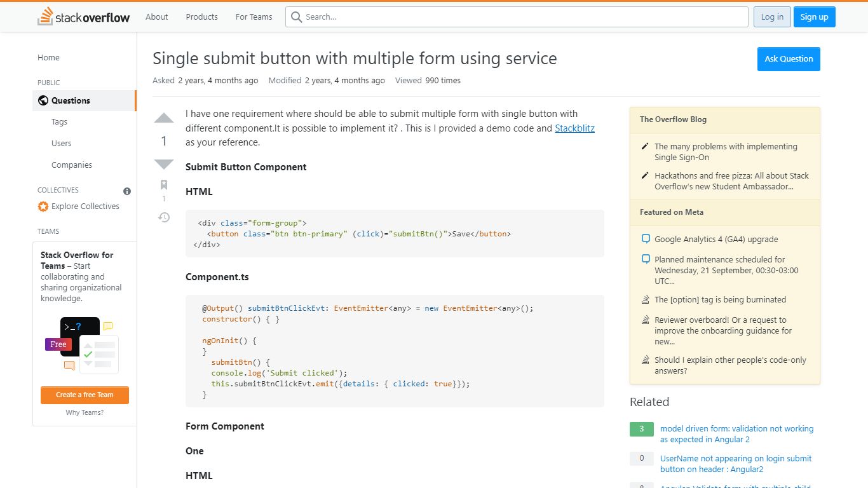Click pencil icon beside Hackathons post
Viewport: 868px width, 488px height.
(646, 176)
